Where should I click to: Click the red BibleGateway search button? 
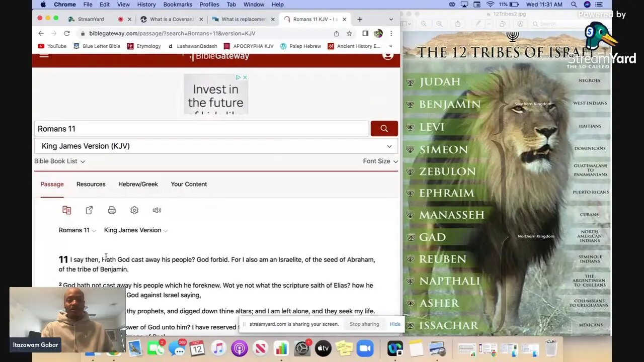(384, 129)
